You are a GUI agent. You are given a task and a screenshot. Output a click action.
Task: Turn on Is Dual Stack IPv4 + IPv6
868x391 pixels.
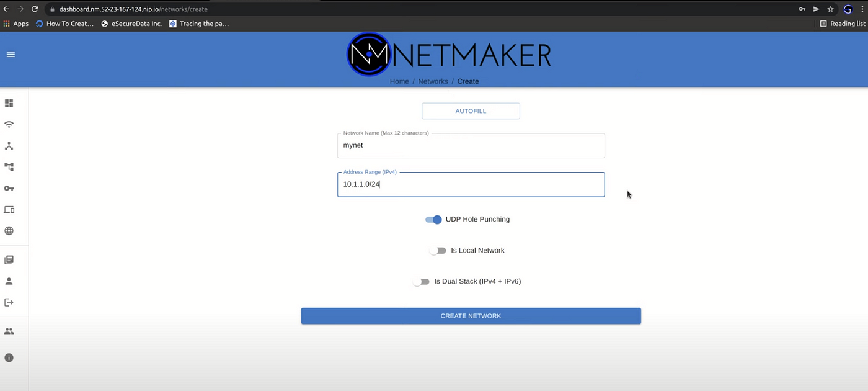click(422, 281)
